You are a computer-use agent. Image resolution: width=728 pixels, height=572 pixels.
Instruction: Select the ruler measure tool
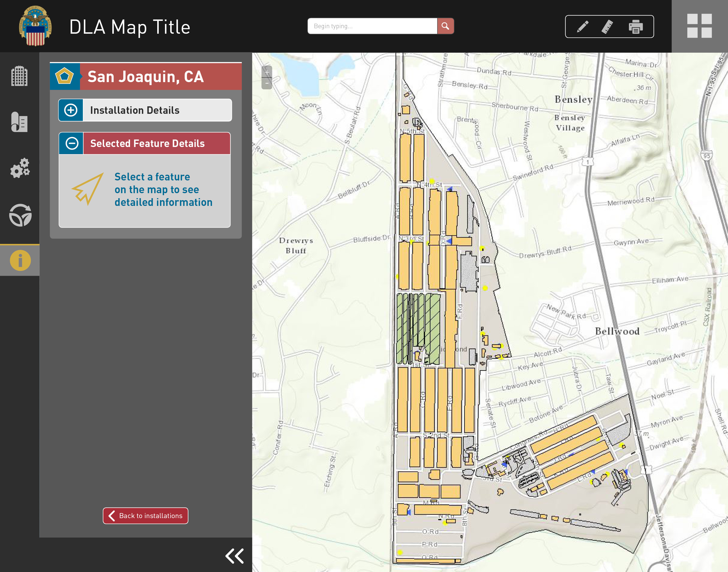tap(607, 26)
